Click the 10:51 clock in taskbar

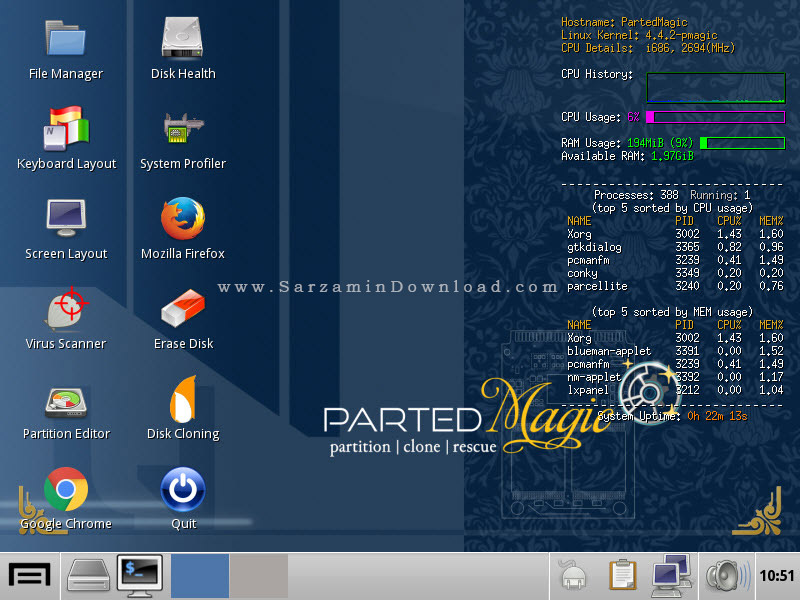pos(777,576)
